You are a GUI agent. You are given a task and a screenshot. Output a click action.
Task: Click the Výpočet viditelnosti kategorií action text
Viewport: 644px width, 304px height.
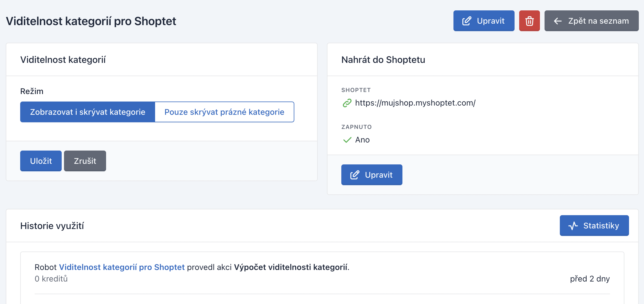click(291, 267)
